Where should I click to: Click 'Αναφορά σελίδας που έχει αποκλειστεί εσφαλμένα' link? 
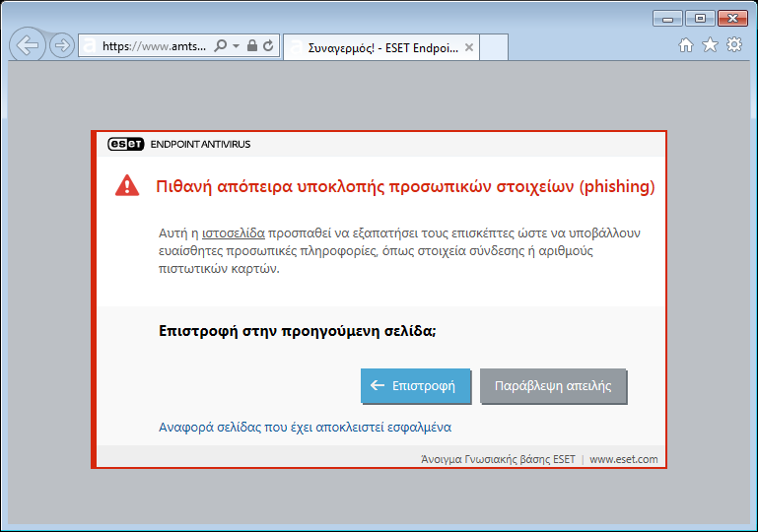click(x=305, y=428)
